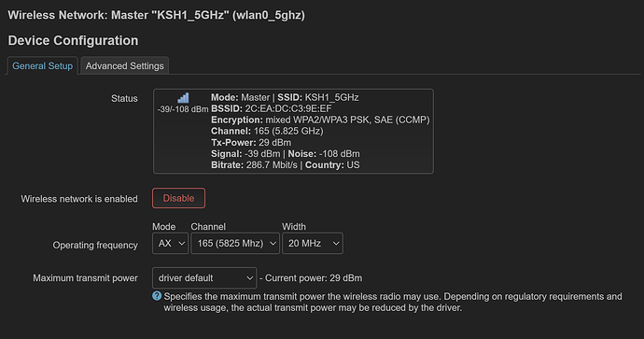Click the Encryption line in status box
Screen dimensions: 644x339
320,120
